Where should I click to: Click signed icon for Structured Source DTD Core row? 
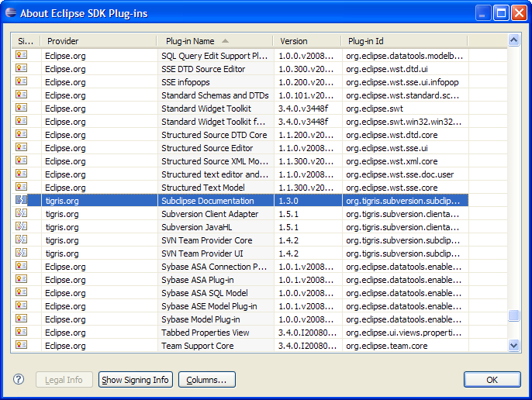coord(22,134)
